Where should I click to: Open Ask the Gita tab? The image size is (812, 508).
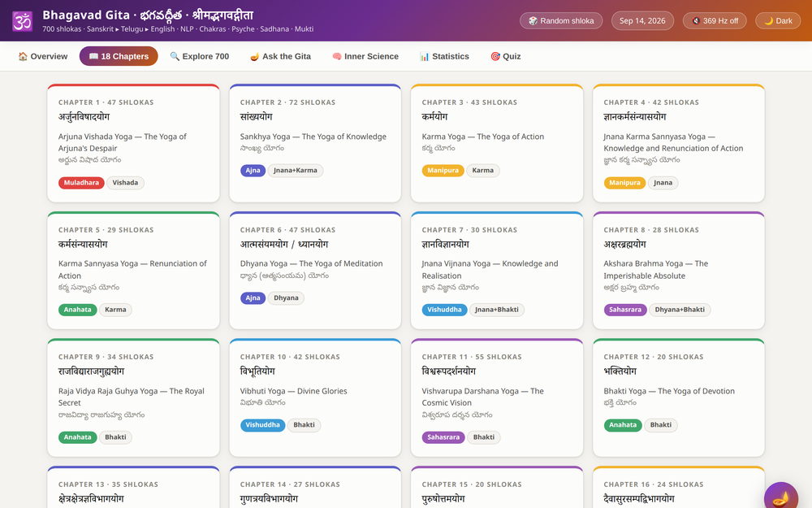280,56
